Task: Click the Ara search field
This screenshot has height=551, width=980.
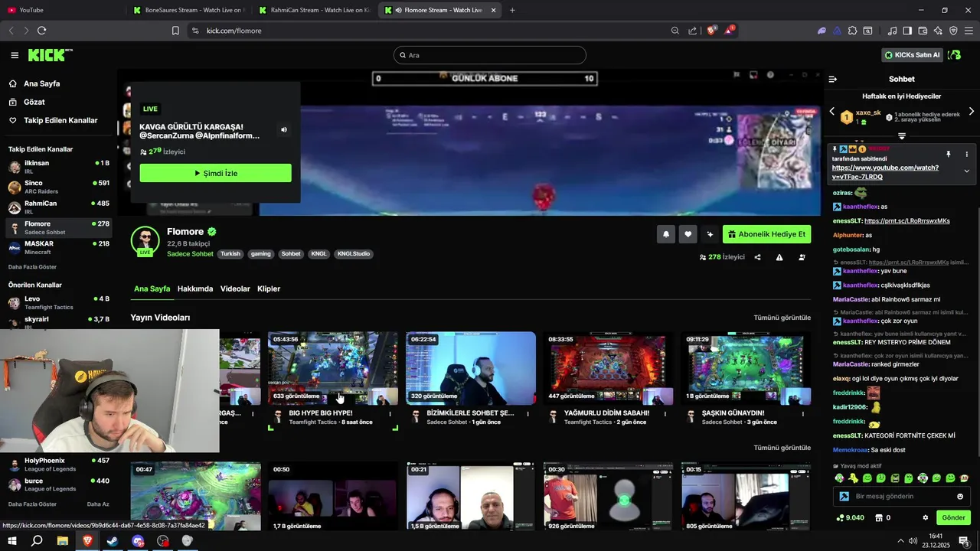Action: (489, 55)
